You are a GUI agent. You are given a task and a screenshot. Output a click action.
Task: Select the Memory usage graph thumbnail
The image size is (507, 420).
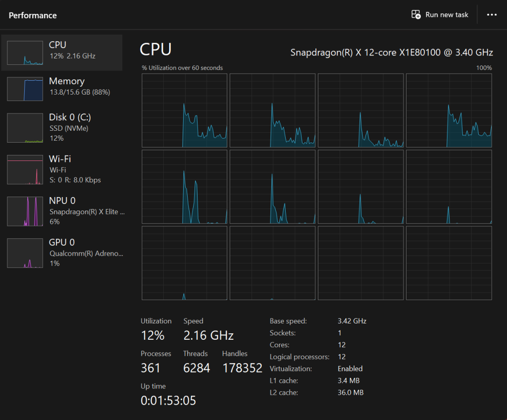click(x=25, y=89)
